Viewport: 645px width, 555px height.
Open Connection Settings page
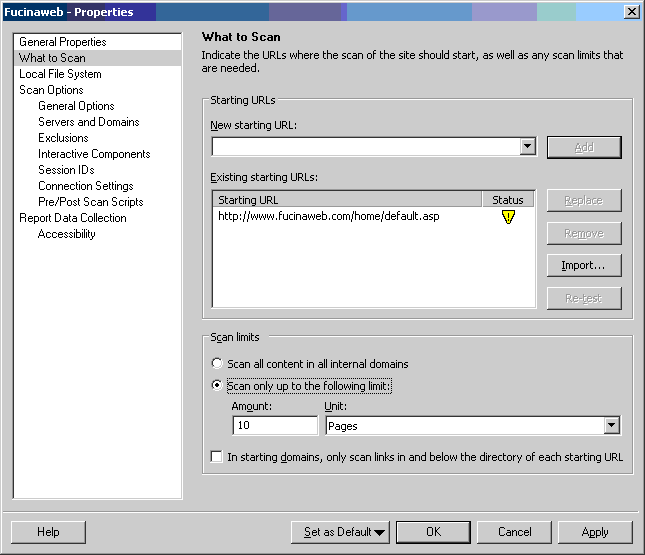pyautogui.click(x=85, y=186)
